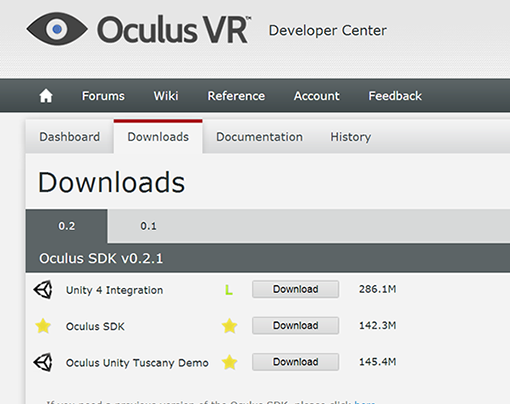Download the Oculus SDK
The image size is (510, 404).
[296, 325]
